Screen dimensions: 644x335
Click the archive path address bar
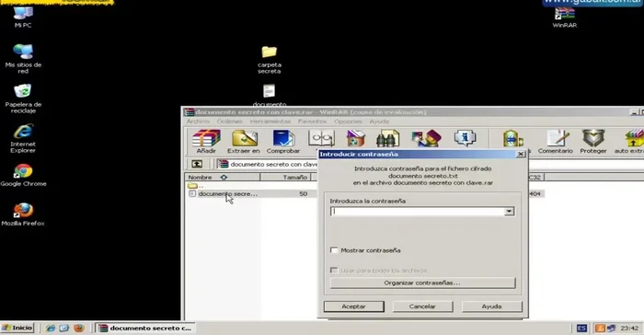(268, 164)
